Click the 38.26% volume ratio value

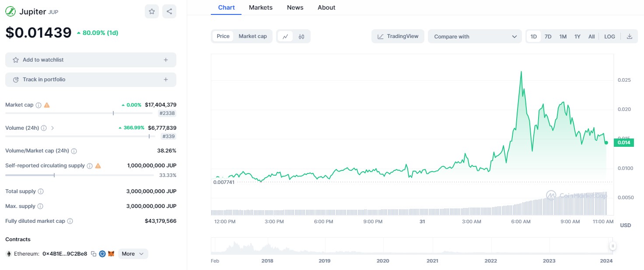(168, 151)
